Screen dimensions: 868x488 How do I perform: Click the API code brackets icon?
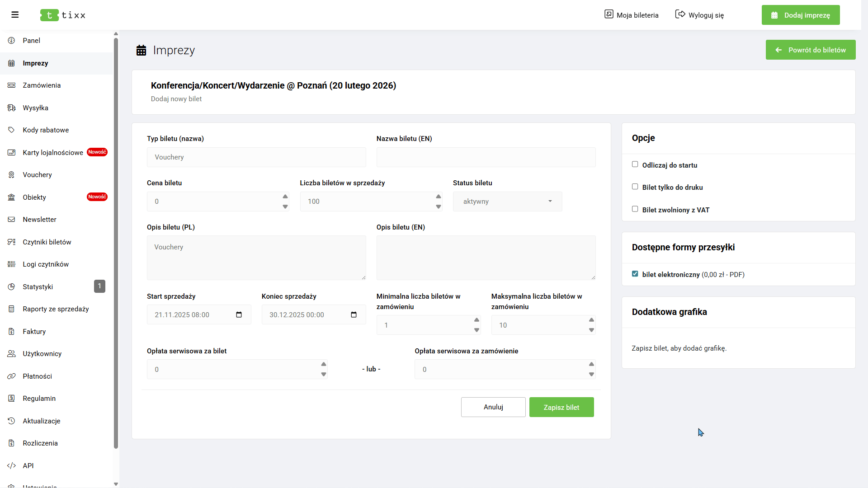(12, 465)
